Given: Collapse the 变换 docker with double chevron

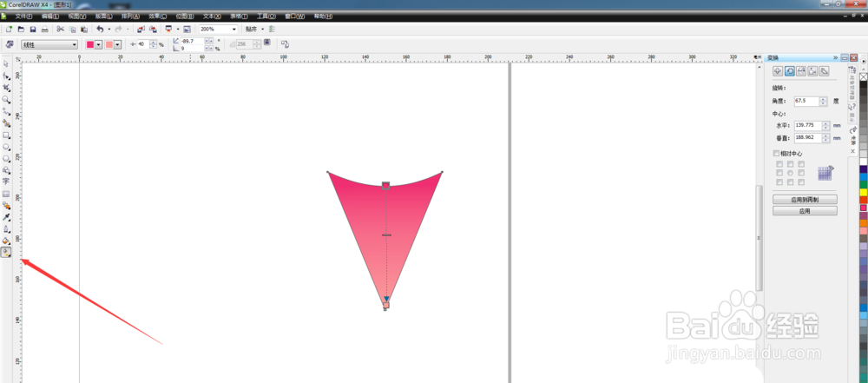Looking at the screenshot, I should click(x=835, y=57).
